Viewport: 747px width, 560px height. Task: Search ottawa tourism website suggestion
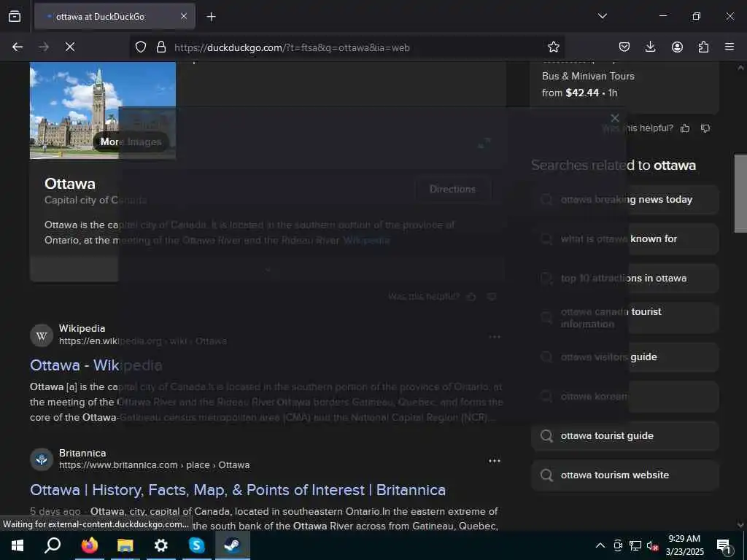pyautogui.click(x=625, y=475)
